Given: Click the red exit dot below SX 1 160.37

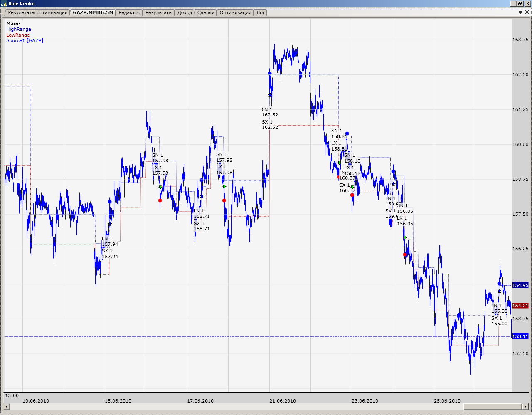Looking at the screenshot, I should point(352,195).
